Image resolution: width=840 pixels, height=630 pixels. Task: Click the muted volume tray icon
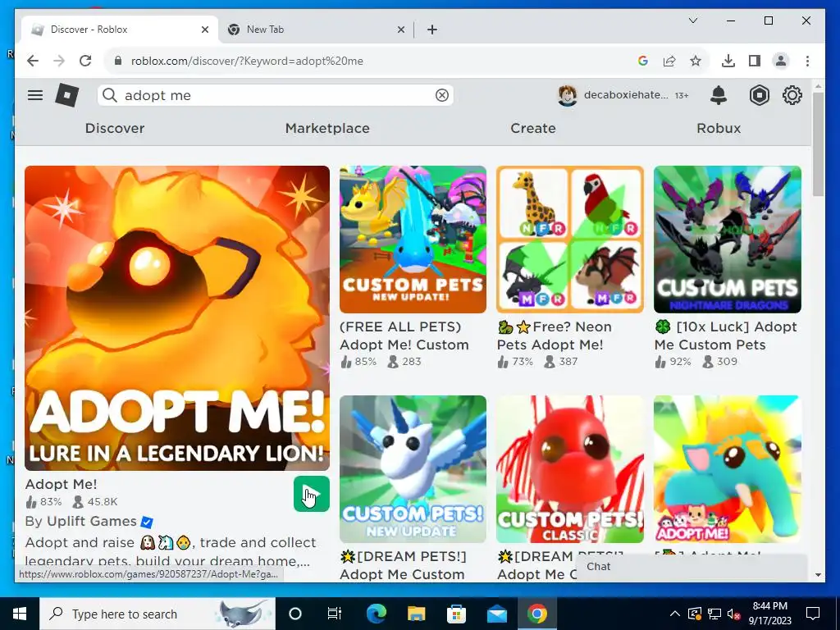[733, 614]
